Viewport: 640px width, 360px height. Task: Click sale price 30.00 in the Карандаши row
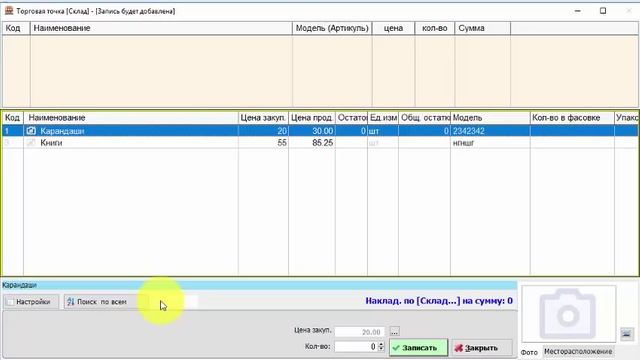(322, 131)
